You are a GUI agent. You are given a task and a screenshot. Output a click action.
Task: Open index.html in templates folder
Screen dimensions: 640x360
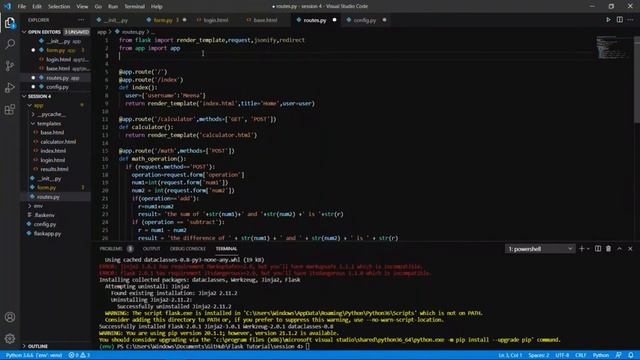53,151
